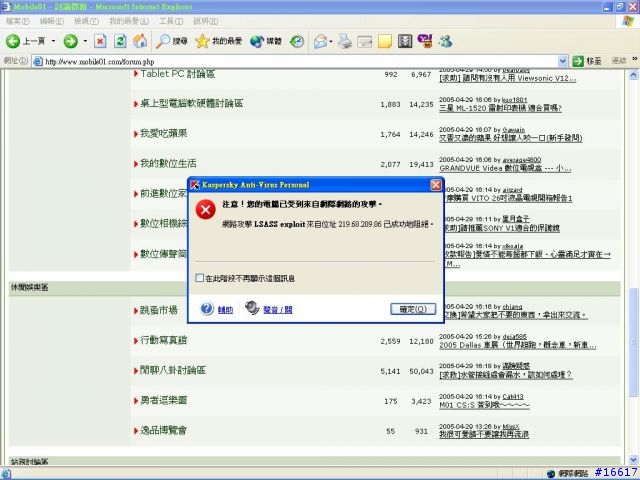Expand the Links (連結) toolbar chevron
Screen dimensions: 640x480
pos(635,60)
